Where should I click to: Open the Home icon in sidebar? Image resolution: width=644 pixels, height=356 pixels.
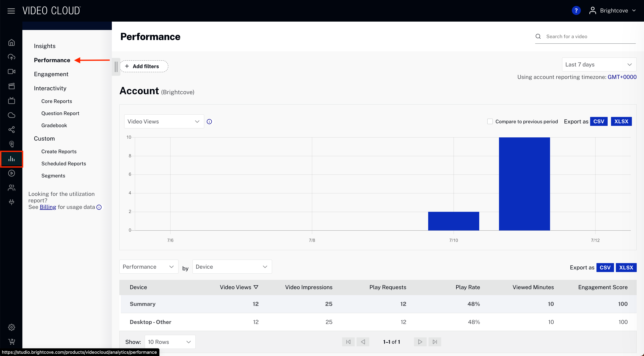point(12,43)
